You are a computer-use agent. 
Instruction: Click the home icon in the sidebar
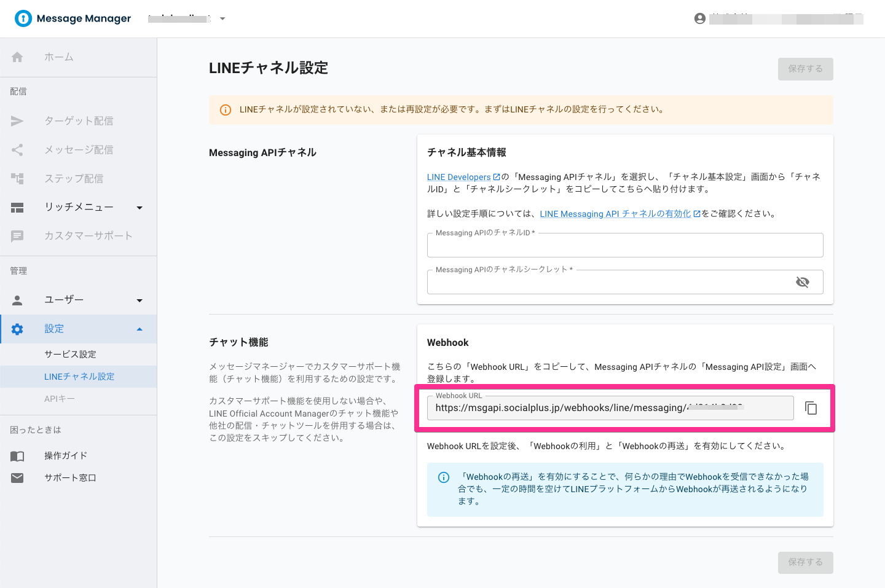click(x=17, y=57)
